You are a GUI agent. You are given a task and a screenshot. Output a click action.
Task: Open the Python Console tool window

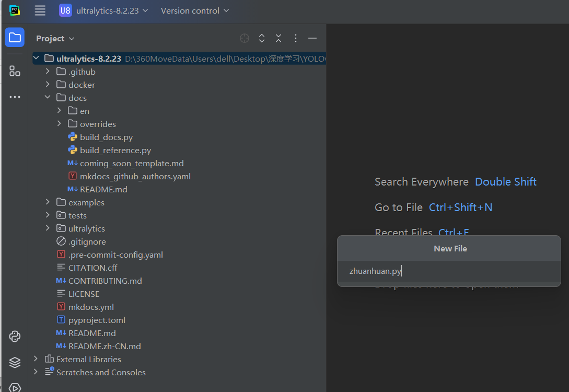pos(15,337)
